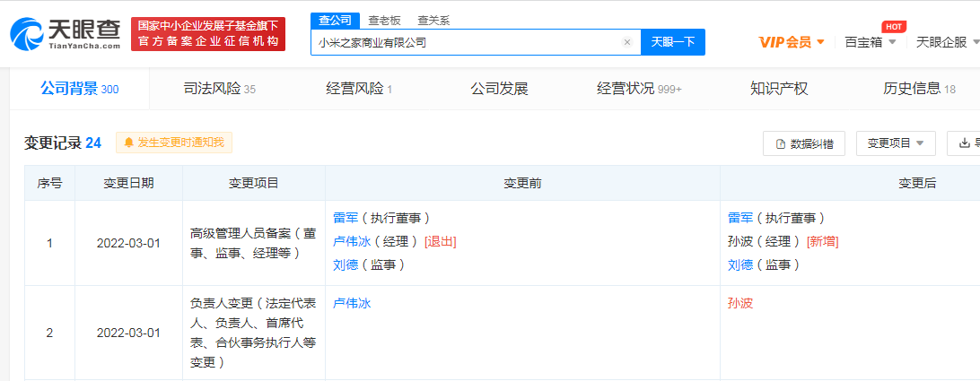Click the red government fund banner badge
The width and height of the screenshot is (980, 381).
[x=208, y=34]
